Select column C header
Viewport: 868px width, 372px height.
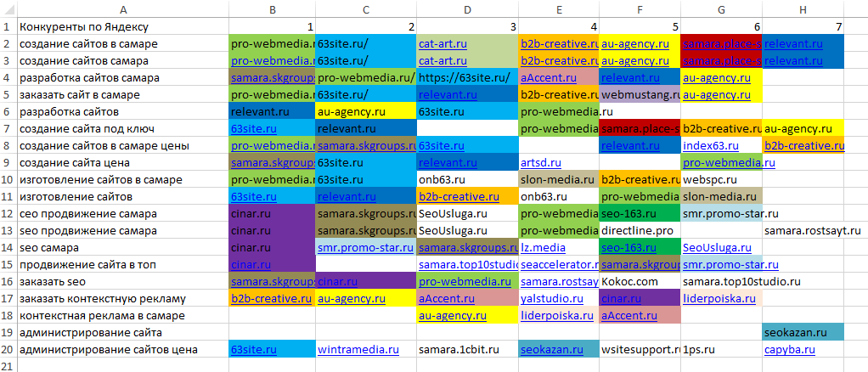(365, 8)
